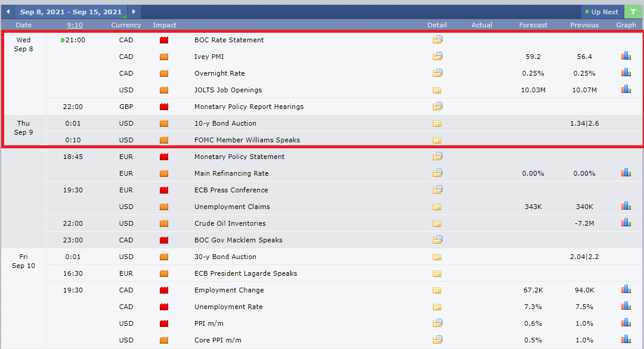Click the 343K forecast value
Image resolution: width=644 pixels, height=349 pixels.
click(533, 207)
